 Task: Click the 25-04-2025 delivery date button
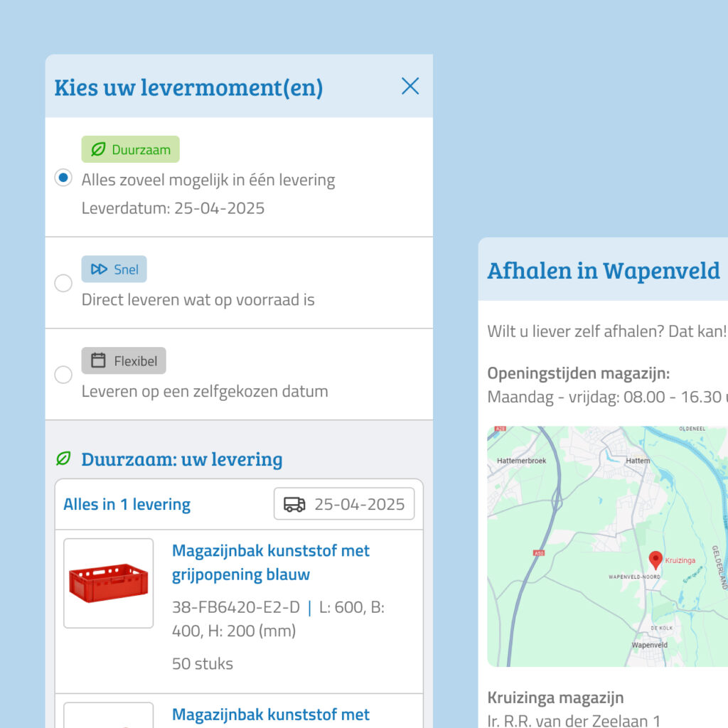pyautogui.click(x=344, y=504)
